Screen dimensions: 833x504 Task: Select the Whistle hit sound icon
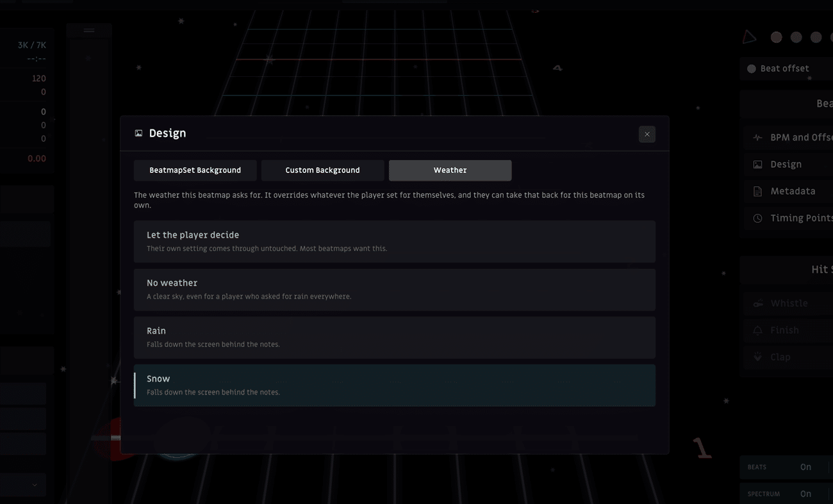[757, 304]
